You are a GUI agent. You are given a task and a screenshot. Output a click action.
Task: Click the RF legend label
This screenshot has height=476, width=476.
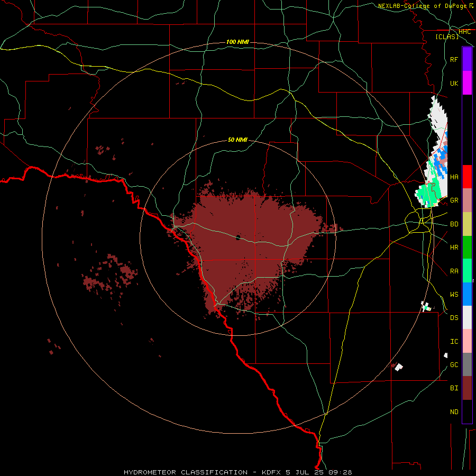454,59
